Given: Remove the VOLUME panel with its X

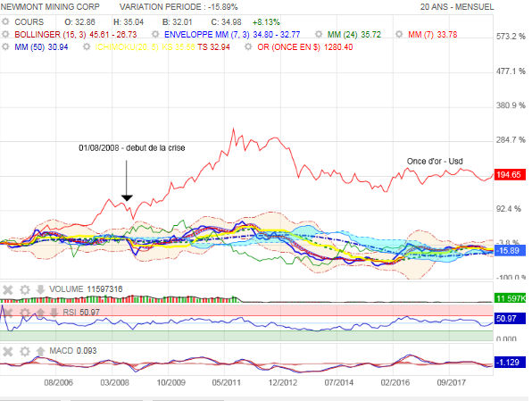Looking at the screenshot, I should tap(8, 289).
